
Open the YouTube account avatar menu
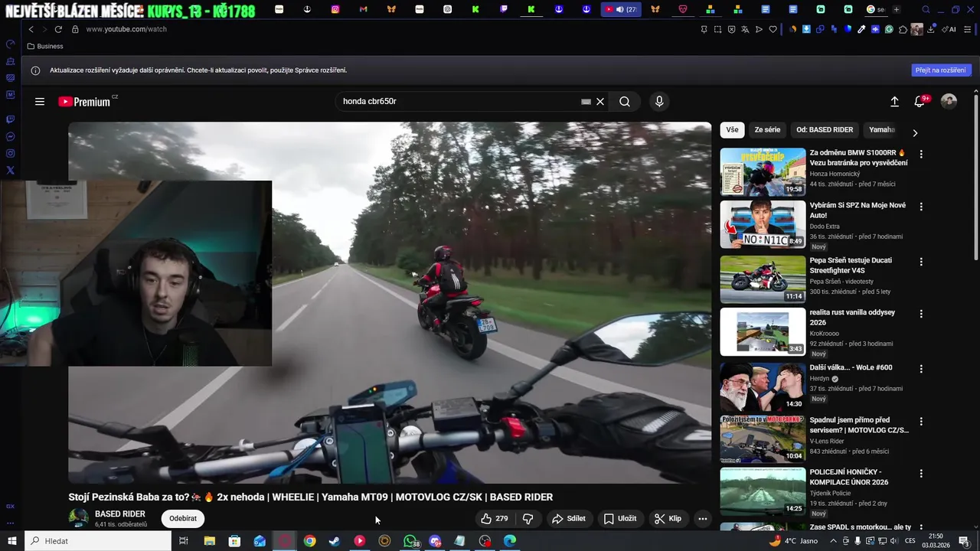949,101
